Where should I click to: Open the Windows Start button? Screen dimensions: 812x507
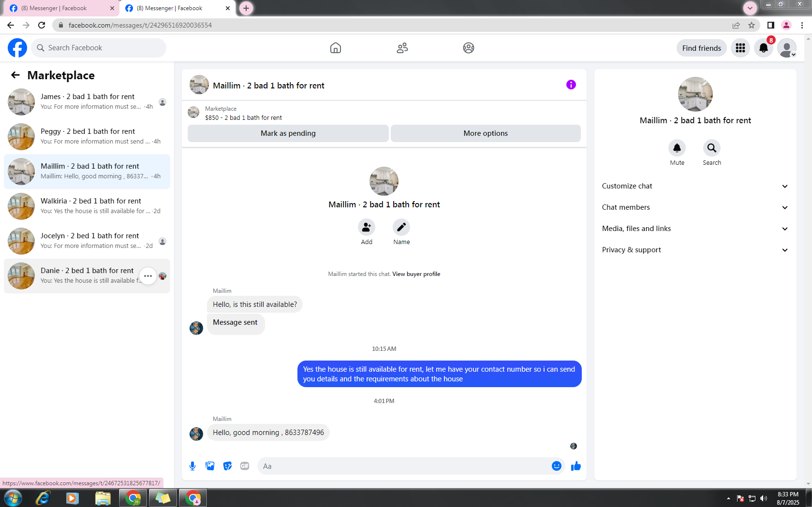[x=13, y=498]
